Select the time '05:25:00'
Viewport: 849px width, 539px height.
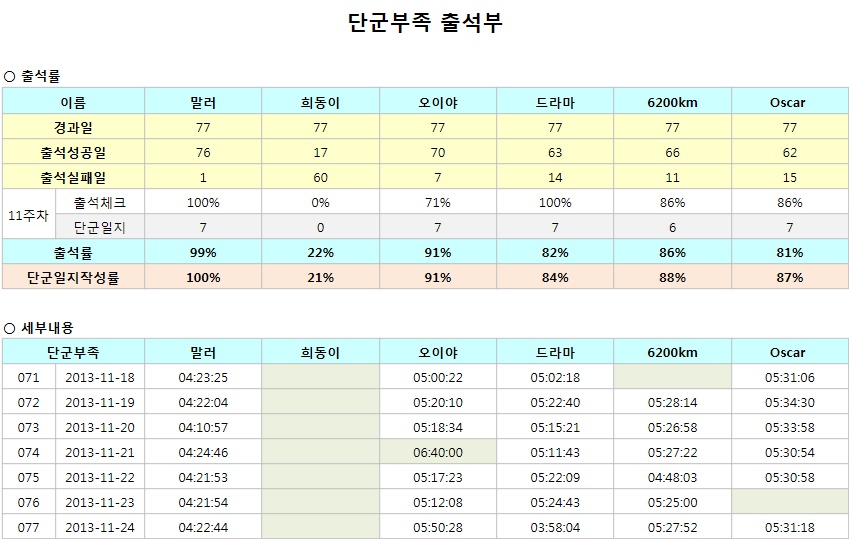(x=672, y=502)
